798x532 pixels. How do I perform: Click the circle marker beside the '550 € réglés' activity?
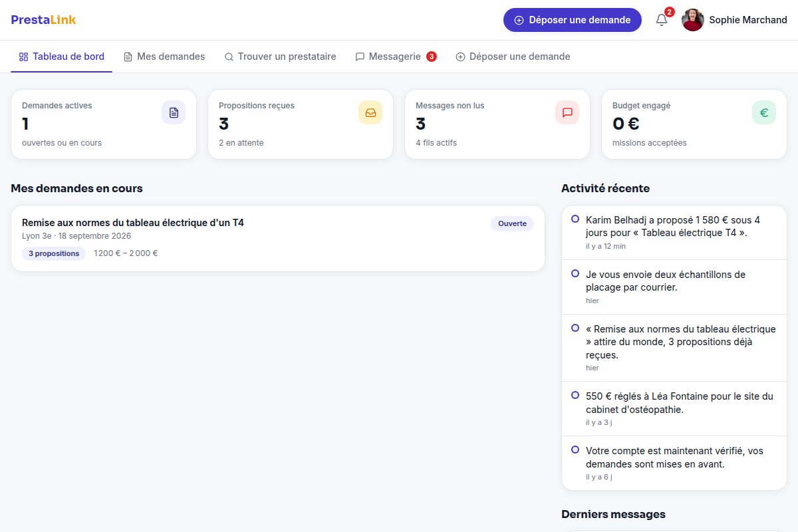coord(575,395)
